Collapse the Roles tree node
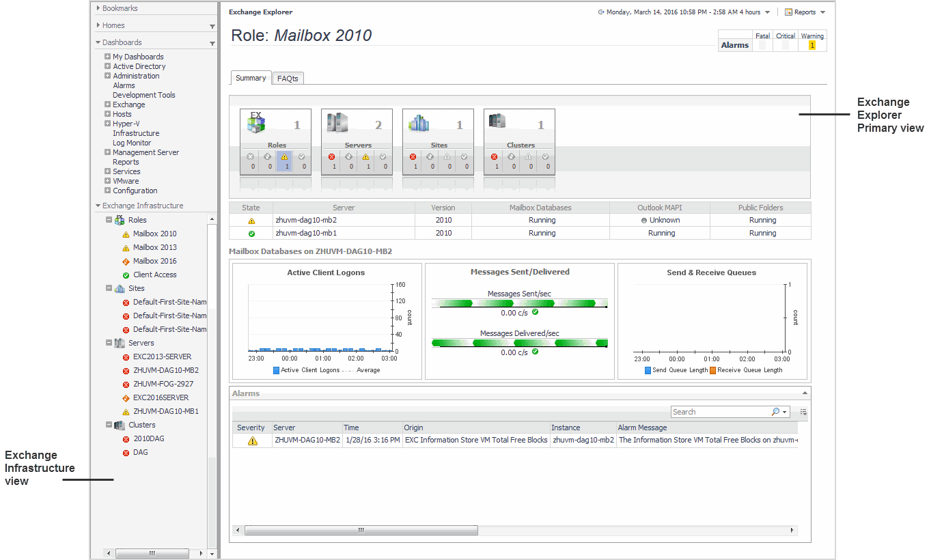929x560 pixels. [x=109, y=220]
